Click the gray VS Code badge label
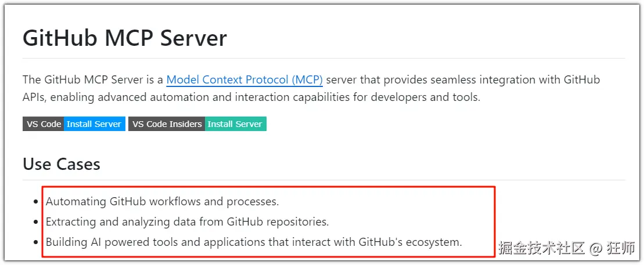This screenshot has width=644, height=265. [44, 124]
